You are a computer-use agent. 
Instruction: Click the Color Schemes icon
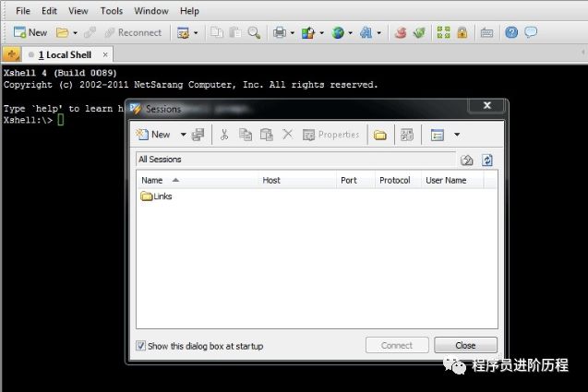coord(308,32)
